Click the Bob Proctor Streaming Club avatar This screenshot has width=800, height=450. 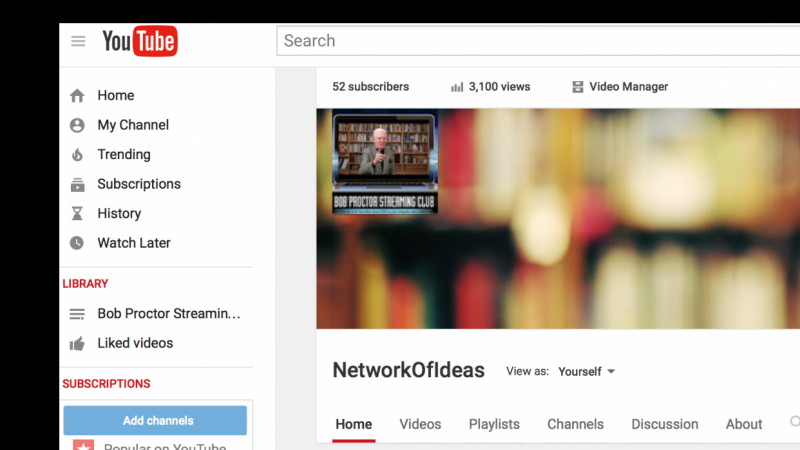[x=385, y=161]
